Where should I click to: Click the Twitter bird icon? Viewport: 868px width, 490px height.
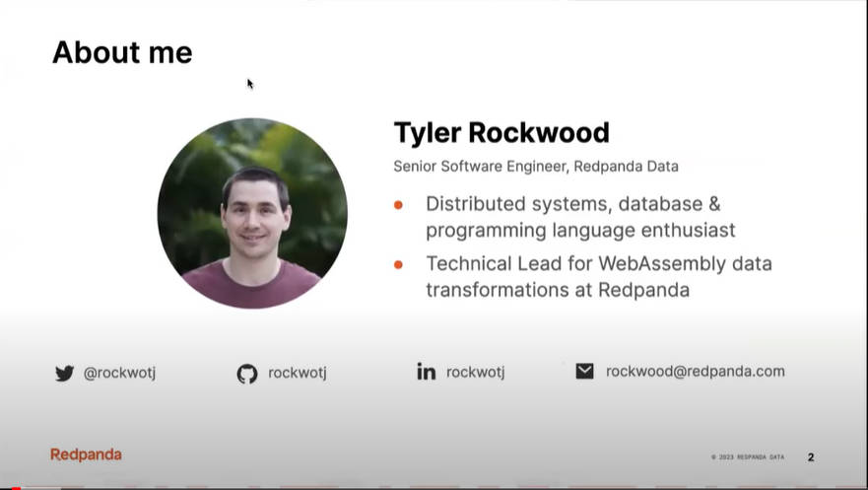[64, 374]
